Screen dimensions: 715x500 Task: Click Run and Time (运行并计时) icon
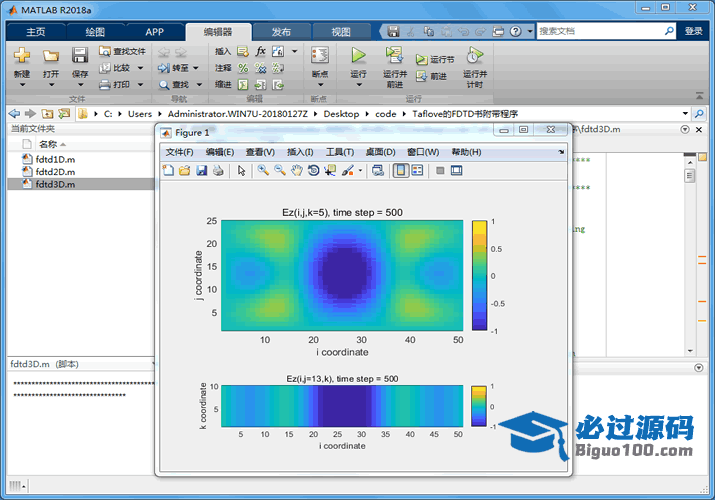475,56
